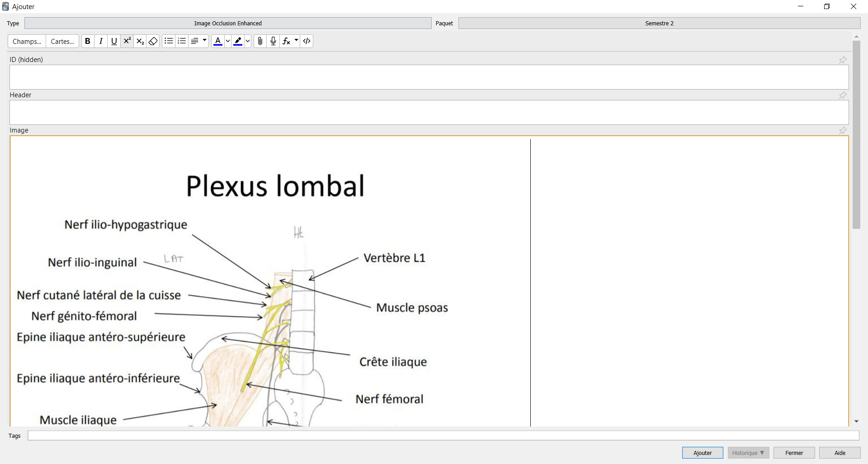The width and height of the screenshot is (868, 464).
Task: Open the Champs... fields dialog
Action: tap(27, 41)
